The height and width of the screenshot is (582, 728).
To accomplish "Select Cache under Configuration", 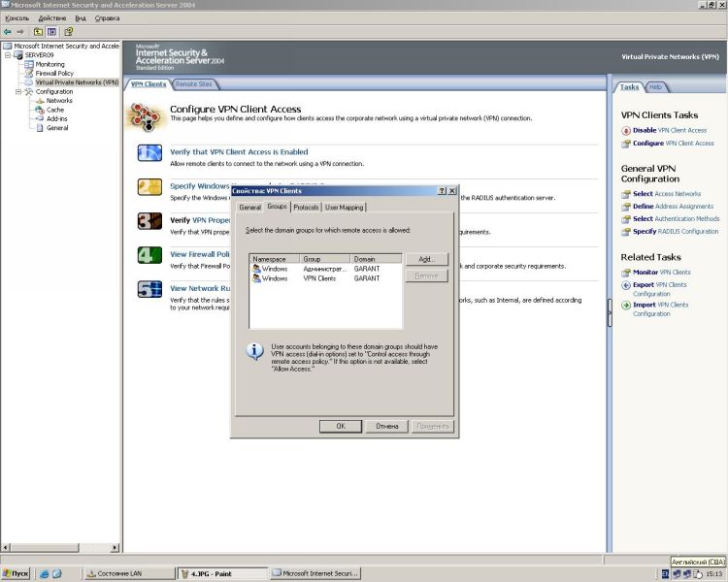I will (x=54, y=110).
